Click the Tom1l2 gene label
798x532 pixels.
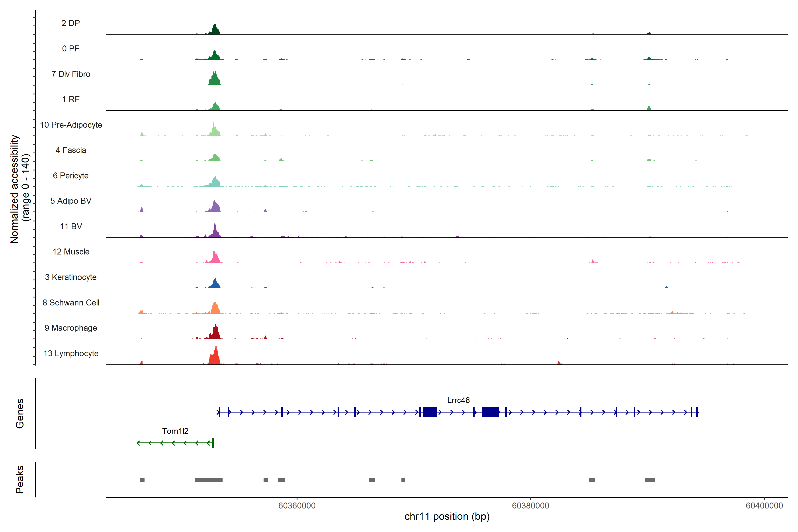(175, 431)
